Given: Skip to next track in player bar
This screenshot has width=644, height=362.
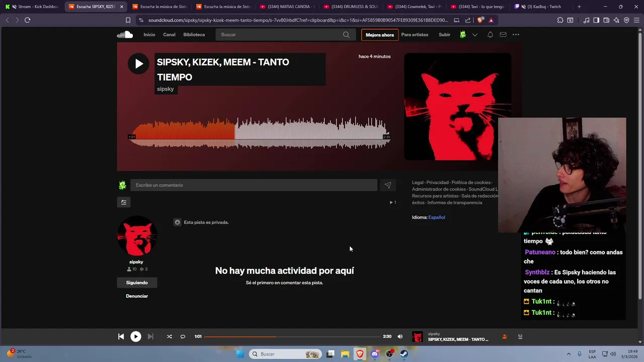Looking at the screenshot, I should tap(150, 336).
